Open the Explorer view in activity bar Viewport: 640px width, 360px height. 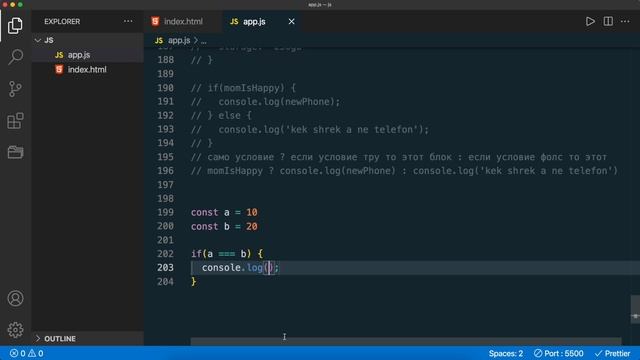[15, 26]
